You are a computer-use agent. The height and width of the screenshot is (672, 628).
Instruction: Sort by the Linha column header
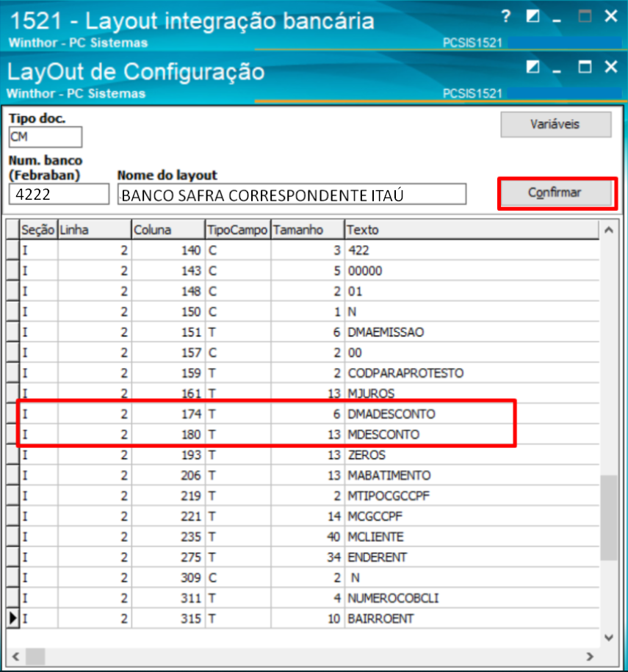point(94,230)
